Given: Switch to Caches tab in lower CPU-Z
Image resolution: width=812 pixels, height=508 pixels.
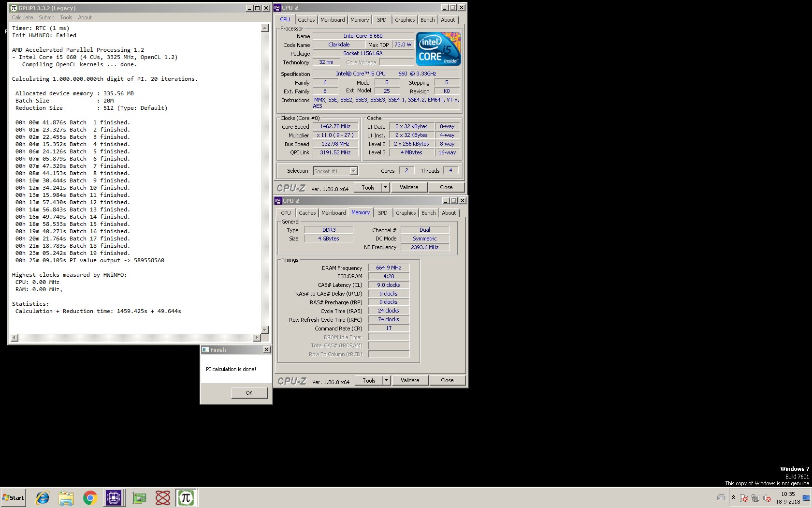Looking at the screenshot, I should [x=307, y=213].
